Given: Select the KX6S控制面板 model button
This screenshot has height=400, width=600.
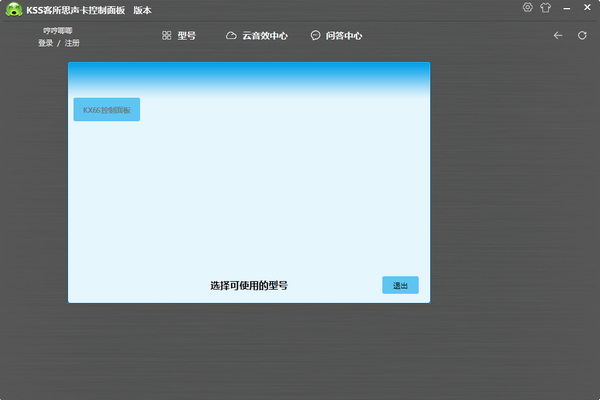Looking at the screenshot, I should click(107, 110).
